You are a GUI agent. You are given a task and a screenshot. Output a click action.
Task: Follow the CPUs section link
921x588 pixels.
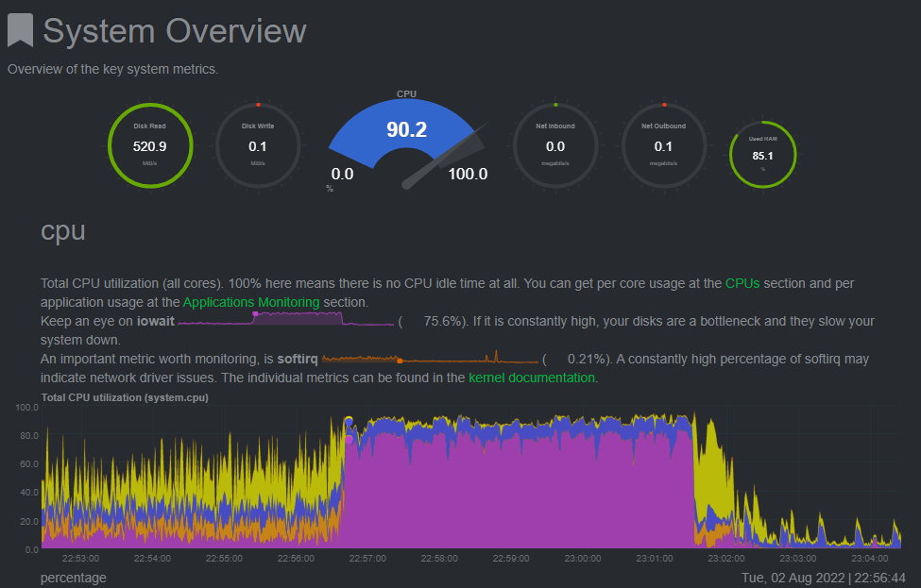[742, 283]
